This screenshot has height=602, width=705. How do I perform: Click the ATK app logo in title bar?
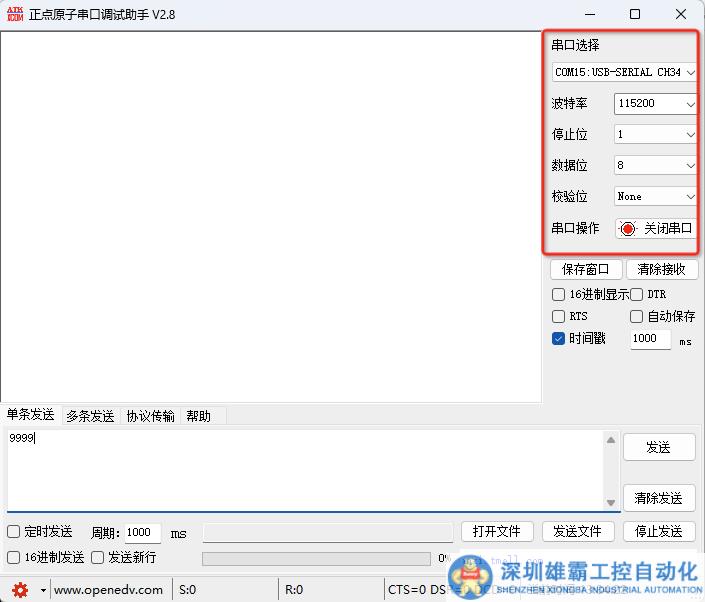(x=14, y=14)
